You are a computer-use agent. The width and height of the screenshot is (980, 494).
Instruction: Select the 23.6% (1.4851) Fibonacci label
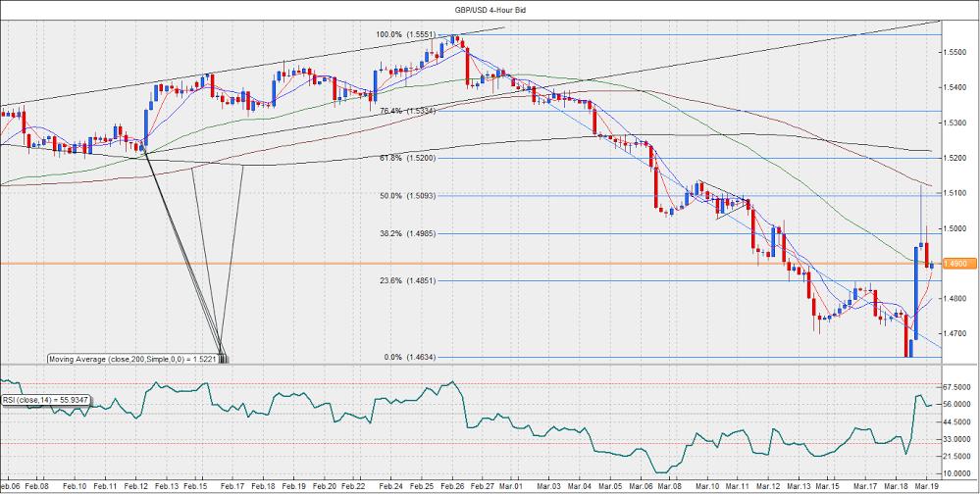(408, 281)
